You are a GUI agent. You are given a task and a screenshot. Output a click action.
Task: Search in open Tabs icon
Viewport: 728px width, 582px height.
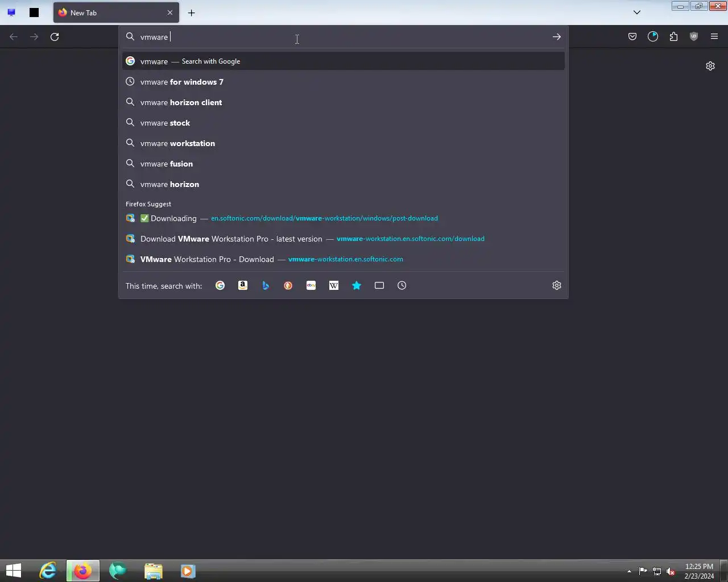pyautogui.click(x=379, y=286)
